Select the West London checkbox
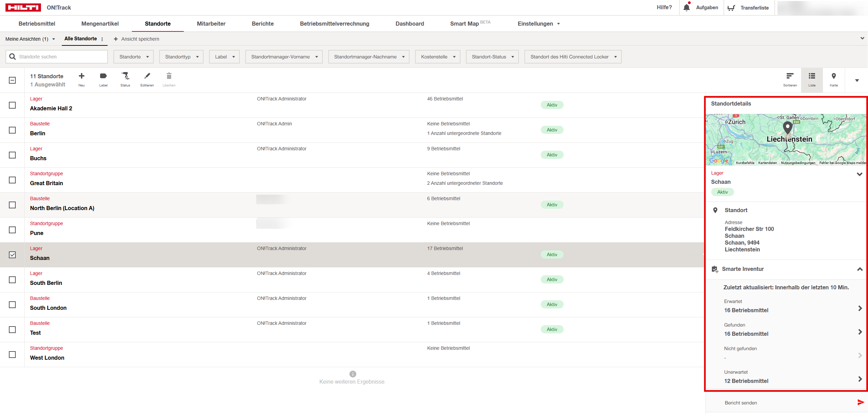This screenshot has width=868, height=414. 12,355
